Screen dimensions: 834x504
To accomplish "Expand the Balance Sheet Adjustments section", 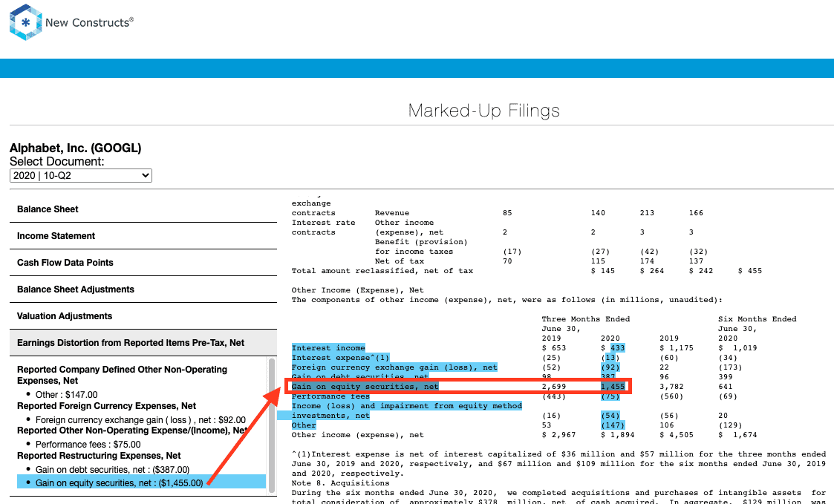I will [143, 289].
